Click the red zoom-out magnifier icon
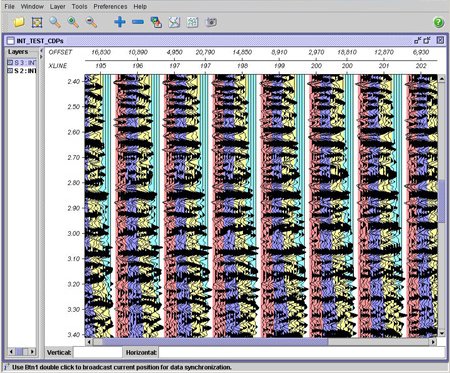Screen dimensions: 450x373 tap(91, 22)
